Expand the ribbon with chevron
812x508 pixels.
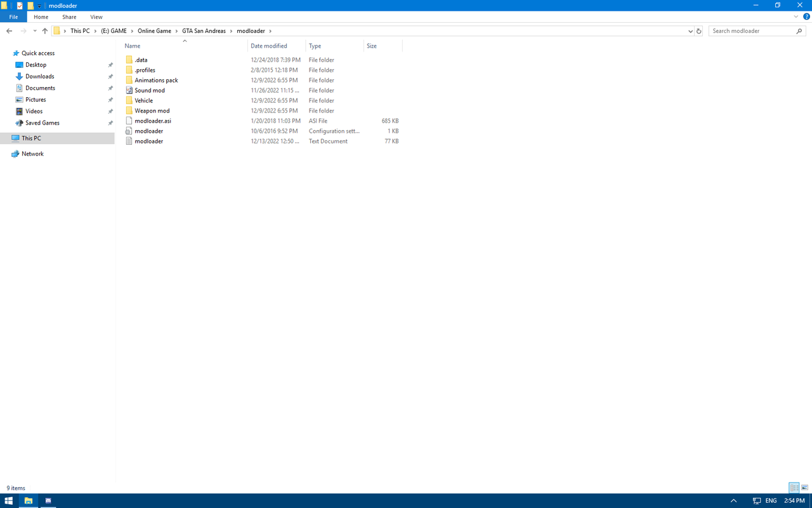(796, 17)
